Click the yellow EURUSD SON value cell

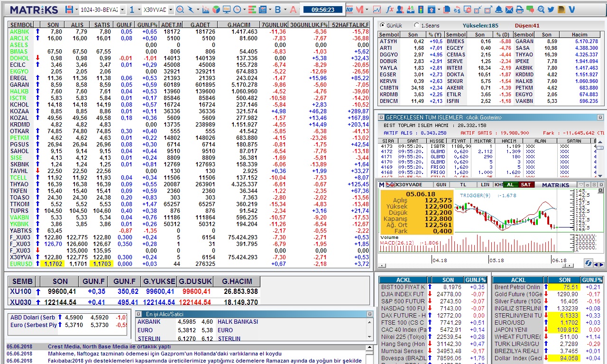click(52, 264)
